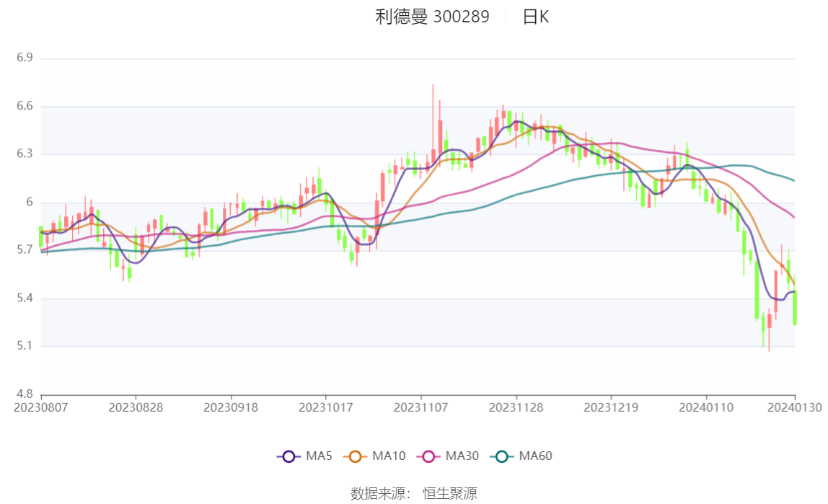The image size is (828, 504).
Task: Click the 日K label in title
Action: coord(535,17)
